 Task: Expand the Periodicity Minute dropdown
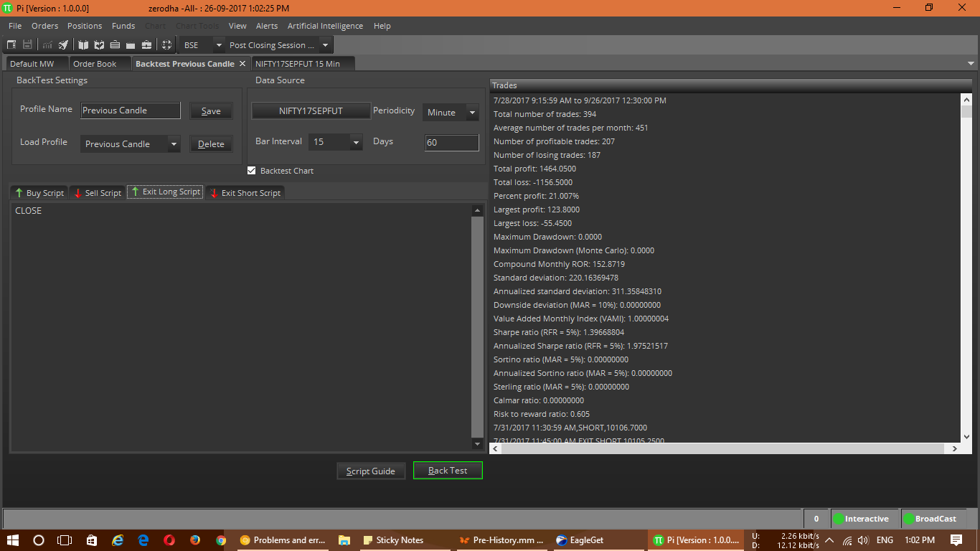click(x=472, y=113)
